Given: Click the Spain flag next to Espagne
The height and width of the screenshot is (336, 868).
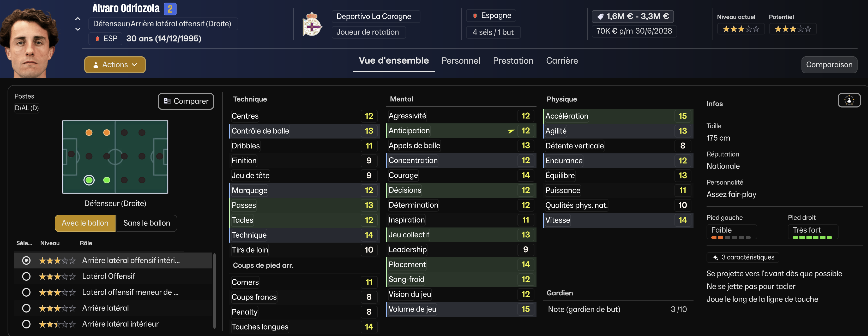Looking at the screenshot, I should point(475,15).
